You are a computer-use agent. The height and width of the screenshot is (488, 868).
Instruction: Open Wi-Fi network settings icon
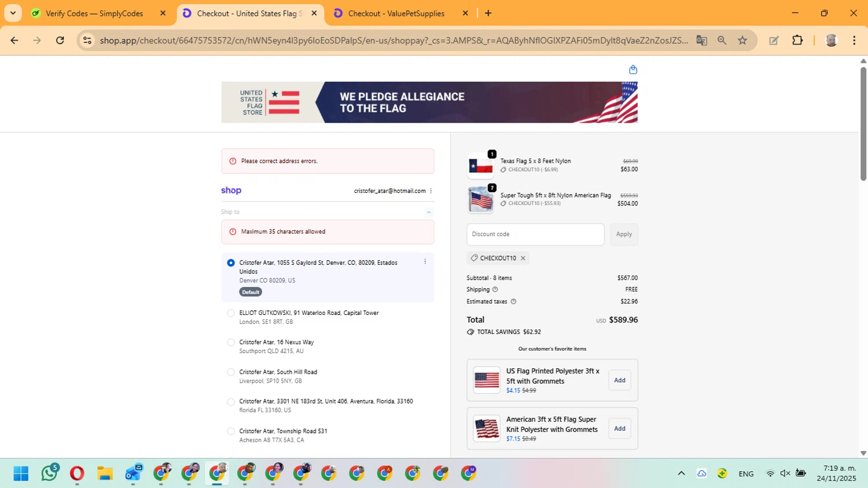coord(770,474)
